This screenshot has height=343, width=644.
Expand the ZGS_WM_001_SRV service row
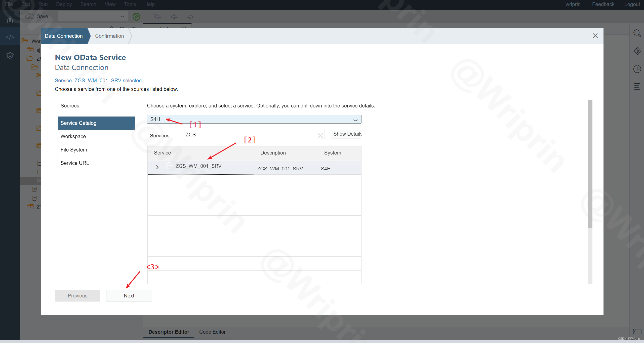pos(157,167)
